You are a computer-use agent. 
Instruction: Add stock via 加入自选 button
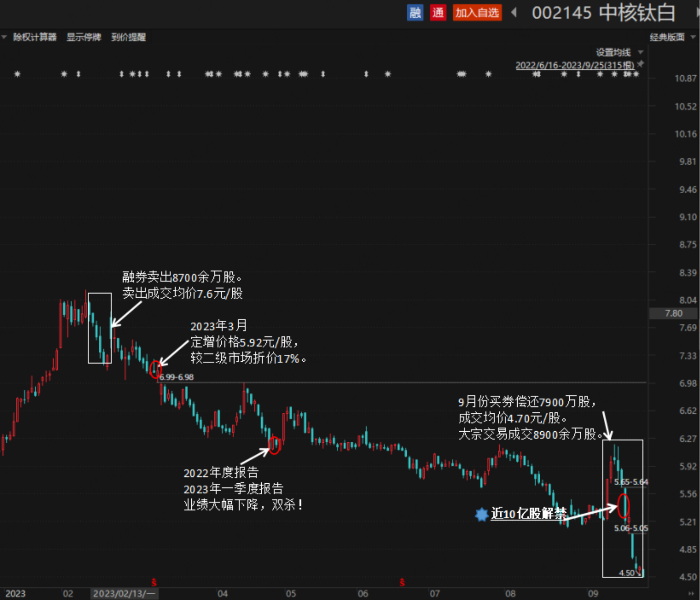(x=477, y=13)
